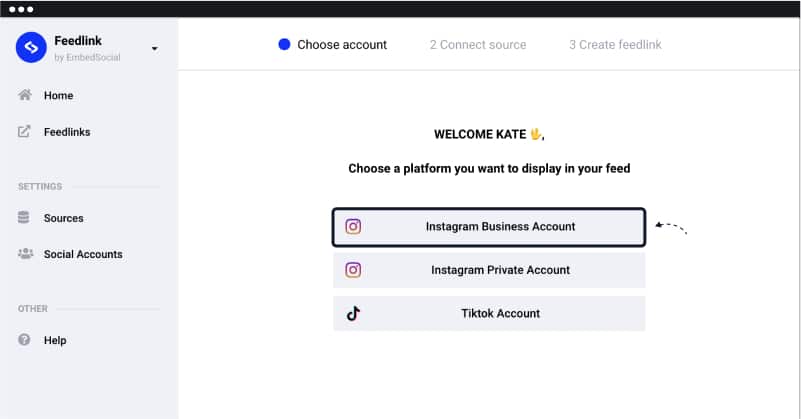Click the Feedlink logo icon
The width and height of the screenshot is (801, 419).
point(31,48)
